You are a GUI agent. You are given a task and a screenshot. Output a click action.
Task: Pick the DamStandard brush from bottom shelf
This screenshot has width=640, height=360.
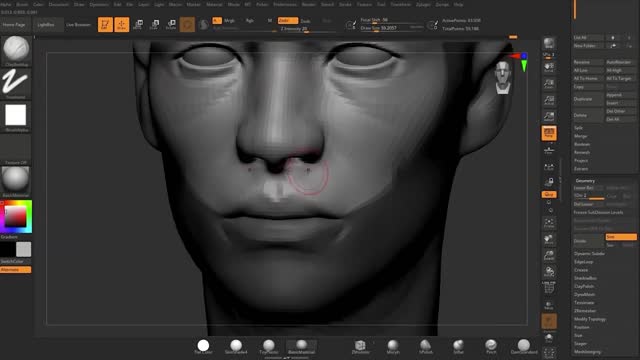(524, 347)
